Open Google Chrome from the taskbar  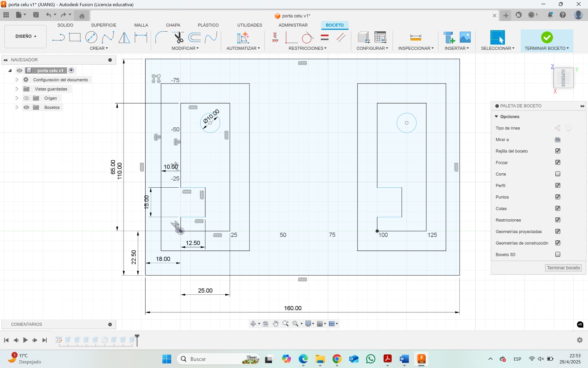click(337, 359)
